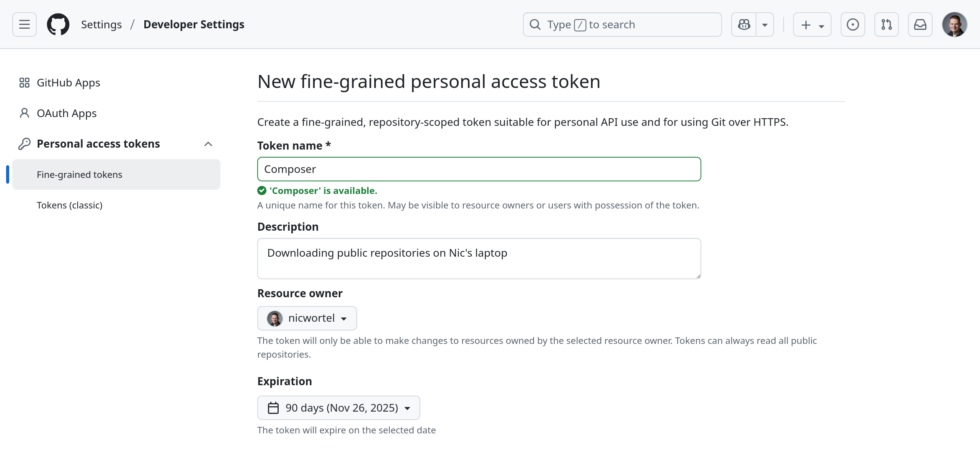Screen dimensions: 980x451
Task: Open the notifications inbox icon
Action: (x=920, y=24)
